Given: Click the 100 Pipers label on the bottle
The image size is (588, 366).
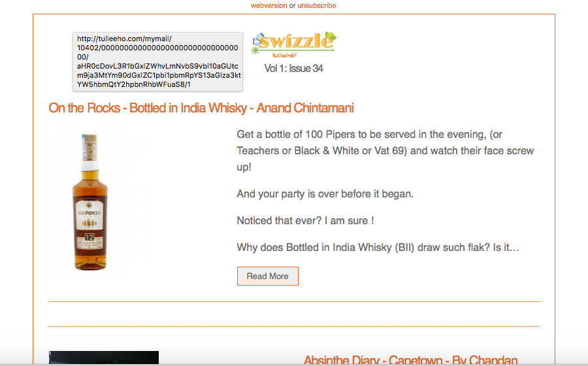Looking at the screenshot, I should 90,213.
